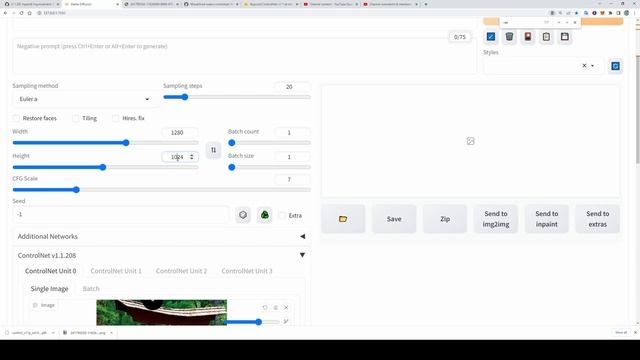Click the Save button
640x360 pixels.
tap(394, 219)
